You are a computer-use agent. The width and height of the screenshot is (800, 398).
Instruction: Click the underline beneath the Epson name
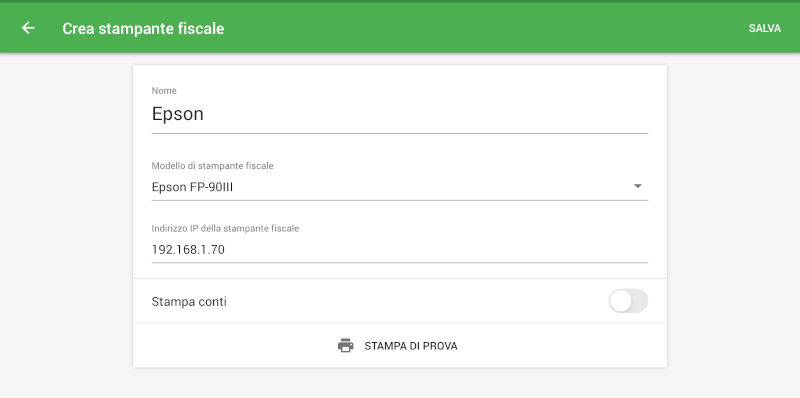point(399,133)
